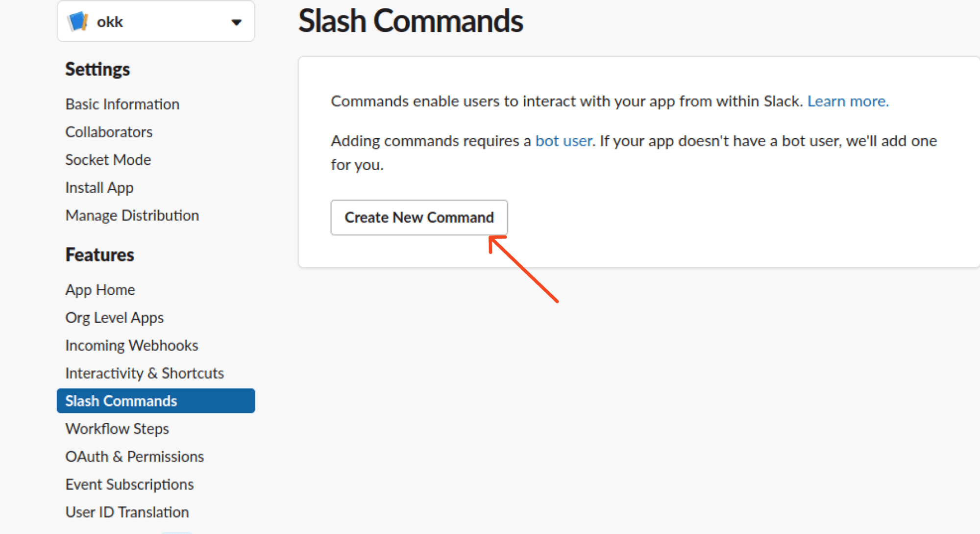Configure Incoming Webhooks
The image size is (980, 534).
click(131, 345)
